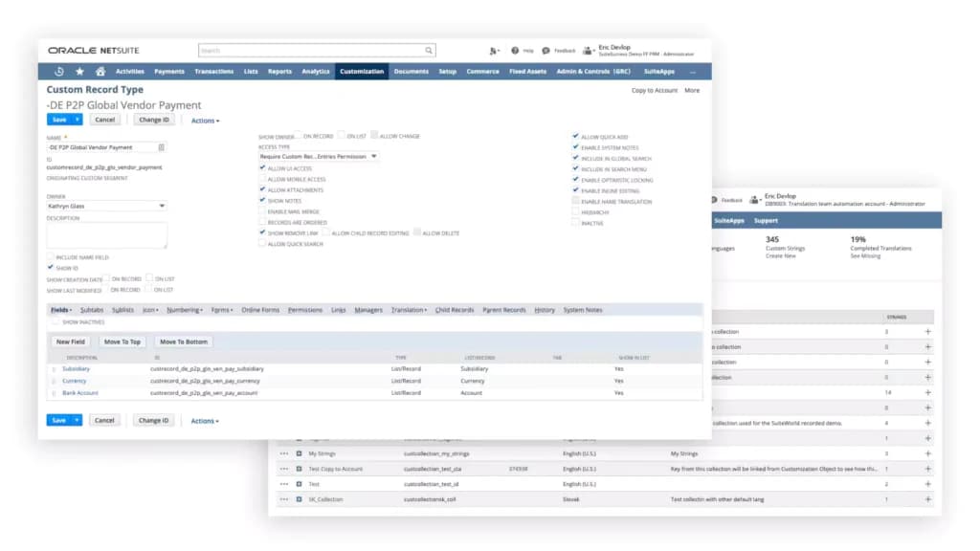Open the recent records clock icon
The width and height of the screenshot is (980, 551).
(x=59, y=71)
